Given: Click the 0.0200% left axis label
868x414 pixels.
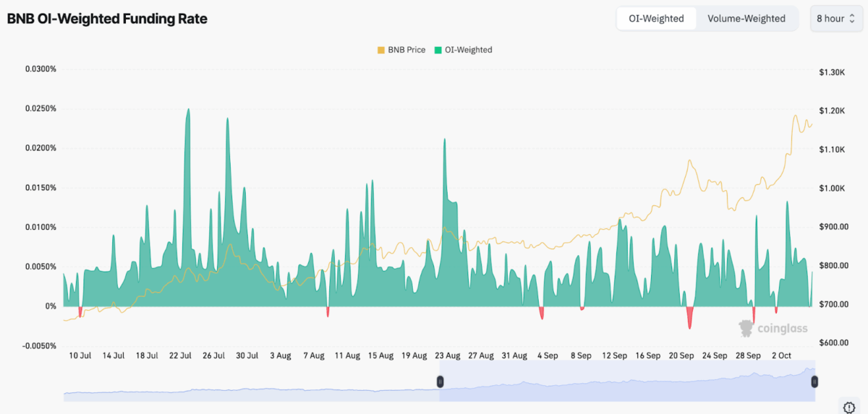Looking at the screenshot, I should click(41, 148).
